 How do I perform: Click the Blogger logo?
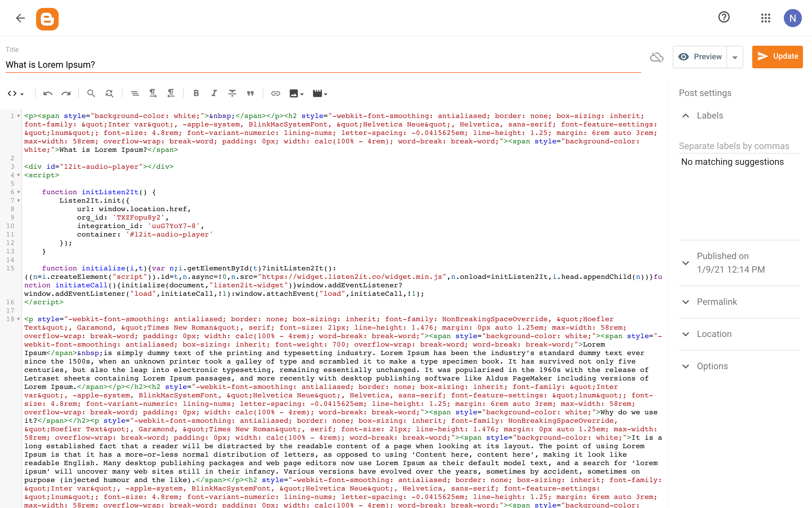47,19
